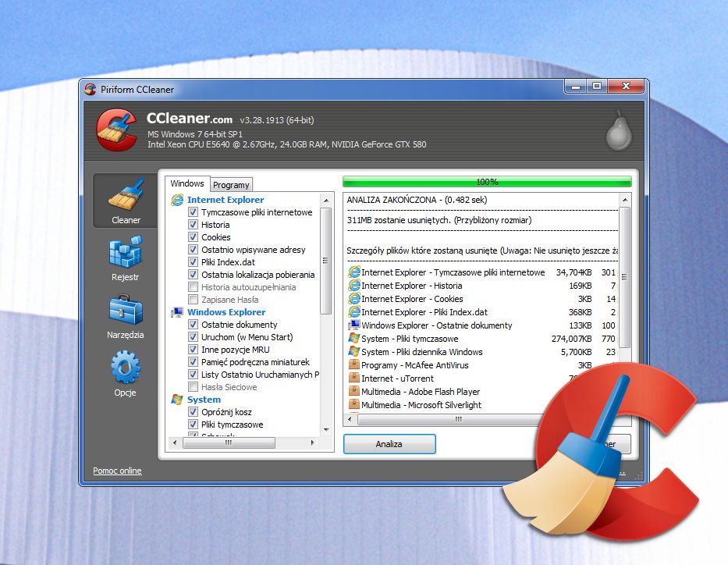Click the Piriform pear logo
The width and height of the screenshot is (728, 565).
619,131
